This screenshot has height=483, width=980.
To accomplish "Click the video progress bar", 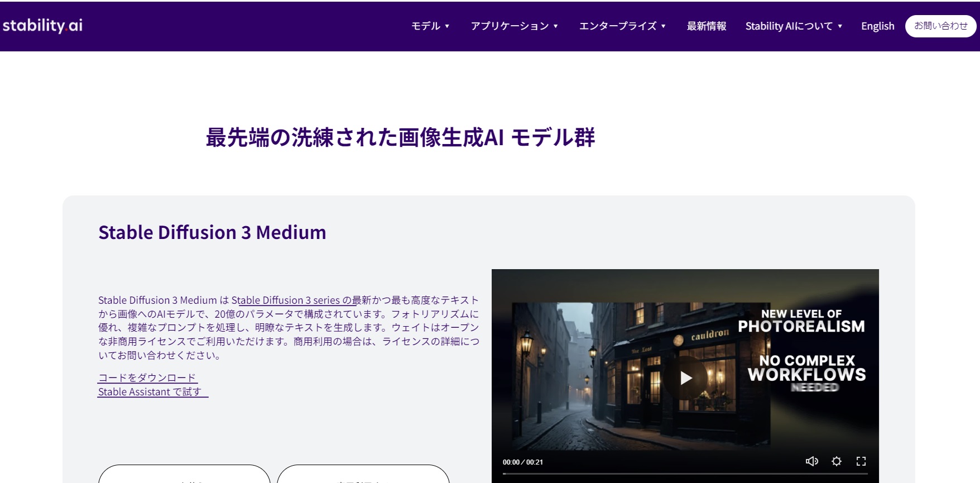I will (x=685, y=474).
